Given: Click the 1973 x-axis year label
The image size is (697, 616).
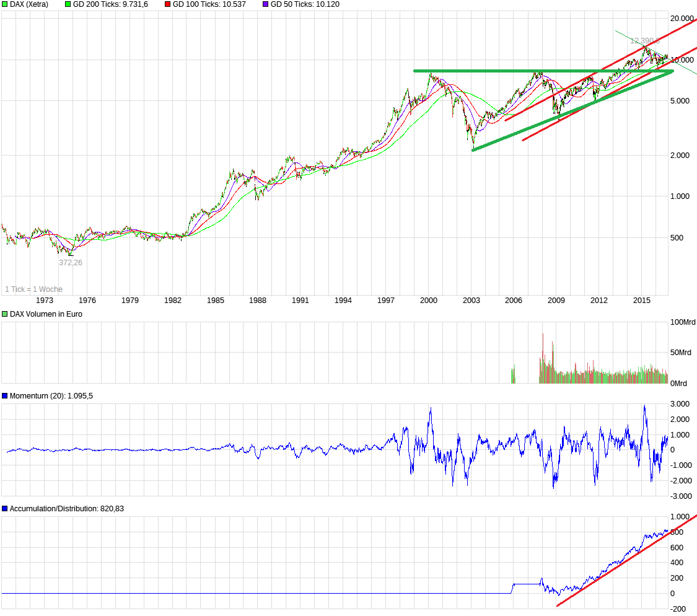Looking at the screenshot, I should point(45,300).
